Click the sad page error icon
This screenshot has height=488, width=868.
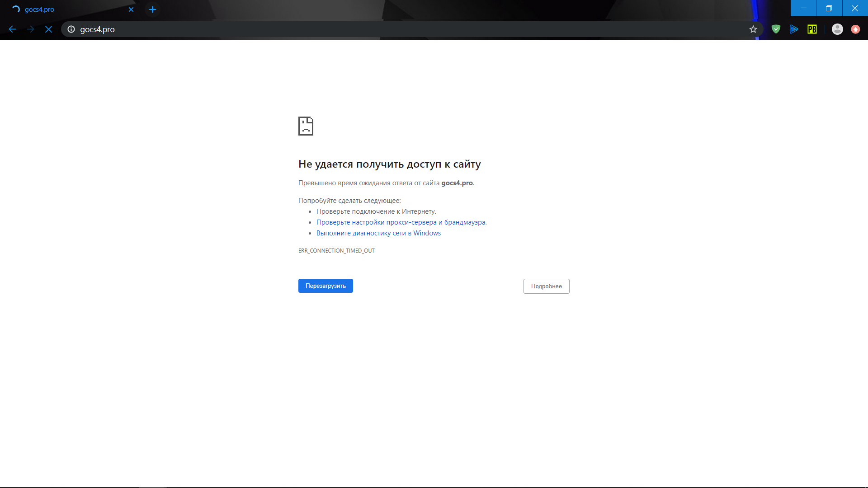point(306,126)
